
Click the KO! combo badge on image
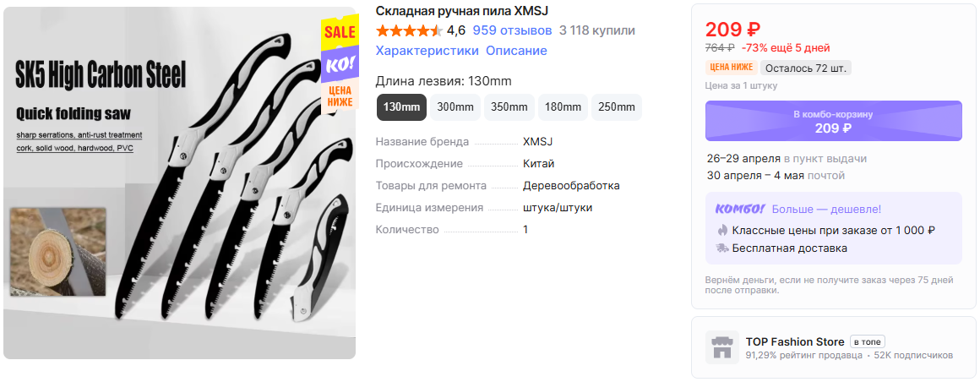point(340,63)
